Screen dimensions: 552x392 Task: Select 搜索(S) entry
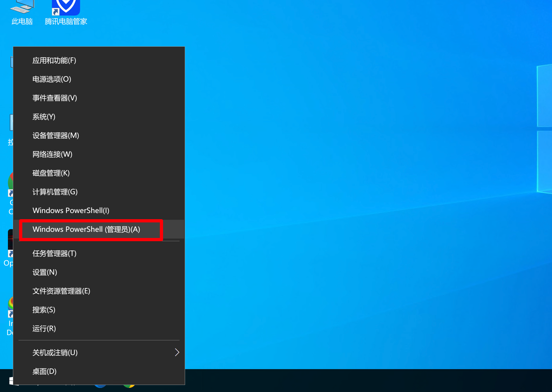(99, 310)
